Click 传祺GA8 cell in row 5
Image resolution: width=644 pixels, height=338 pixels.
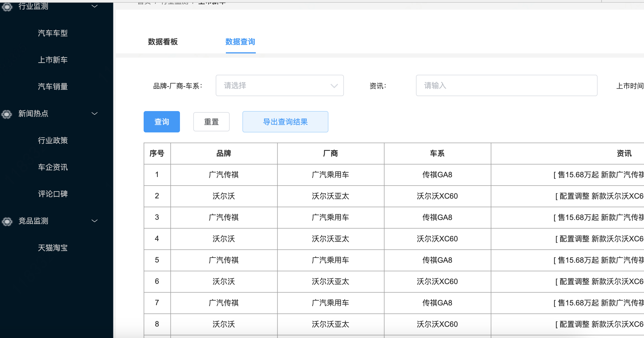437,260
